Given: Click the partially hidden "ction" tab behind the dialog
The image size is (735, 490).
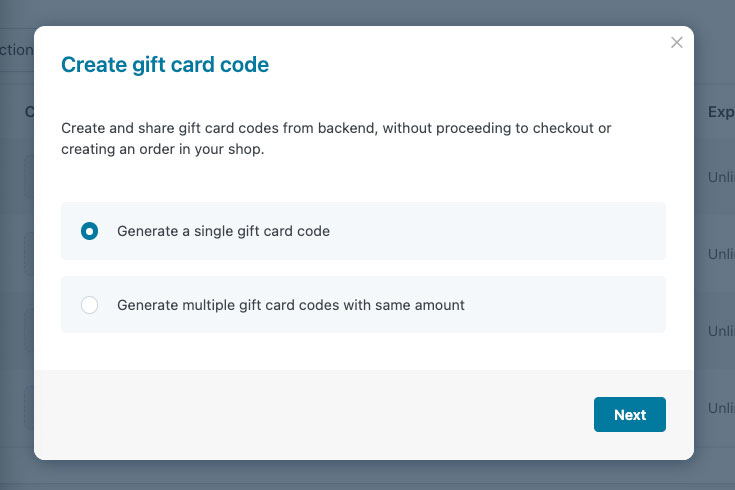Looking at the screenshot, I should pos(16,50).
